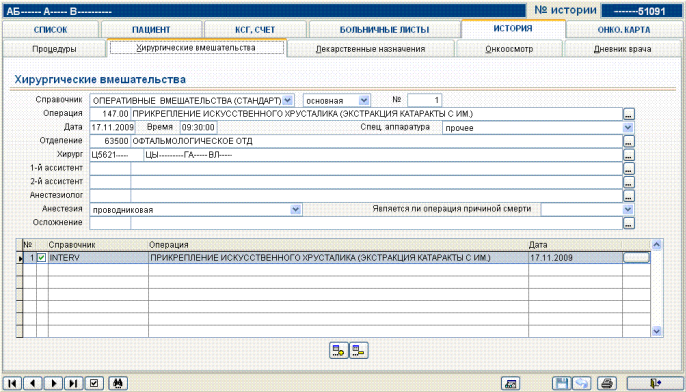Click the Время field 09:30:00
Screen dimensions: 686x392
(199, 128)
